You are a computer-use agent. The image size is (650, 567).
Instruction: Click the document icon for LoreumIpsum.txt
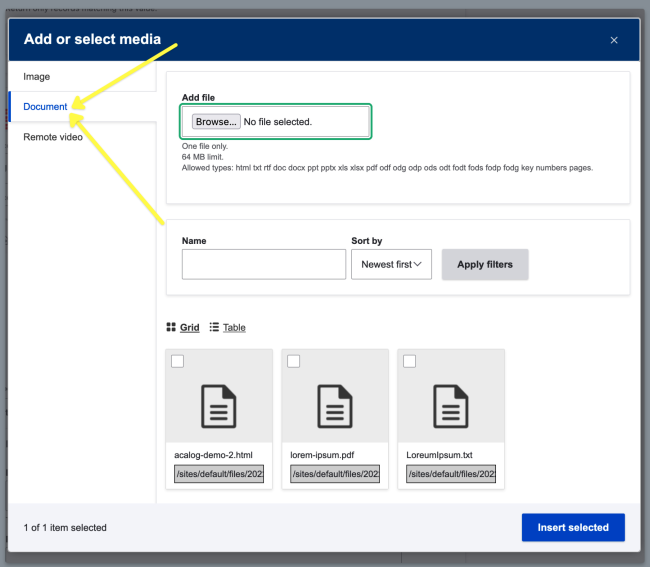click(x=451, y=406)
